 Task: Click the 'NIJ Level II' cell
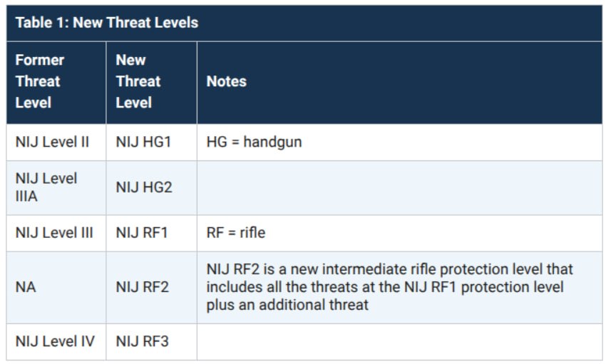[x=56, y=142]
